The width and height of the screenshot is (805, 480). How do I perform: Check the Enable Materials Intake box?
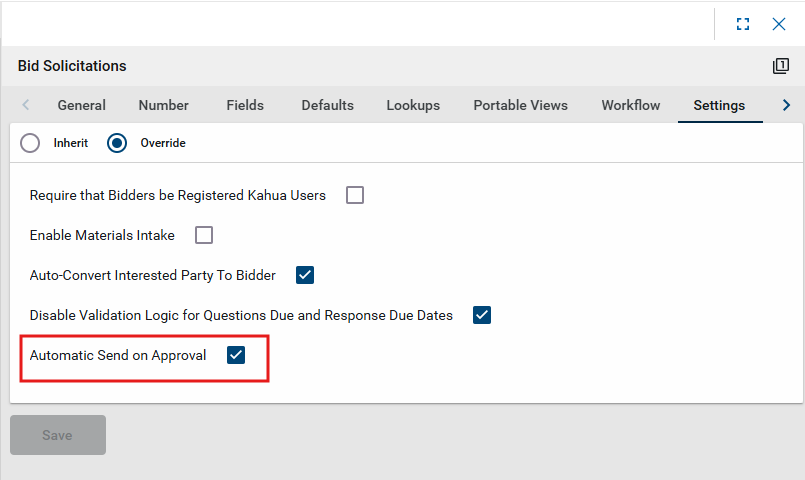pyautogui.click(x=204, y=235)
